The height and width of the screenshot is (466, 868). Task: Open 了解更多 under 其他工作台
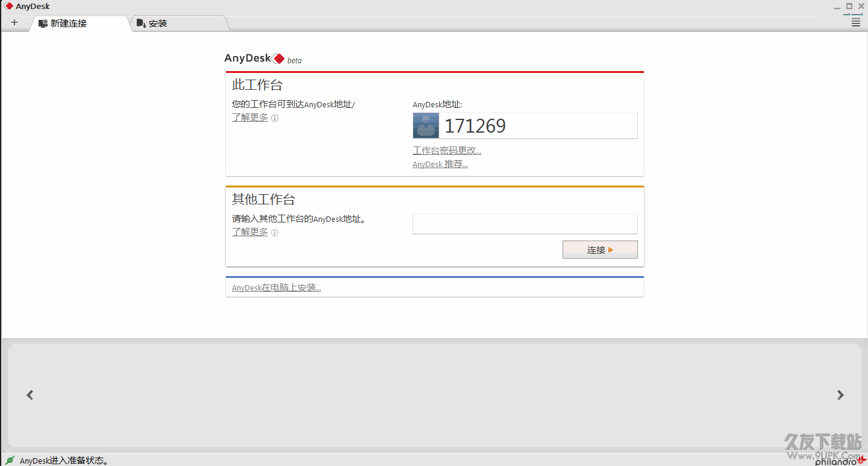pyautogui.click(x=250, y=232)
